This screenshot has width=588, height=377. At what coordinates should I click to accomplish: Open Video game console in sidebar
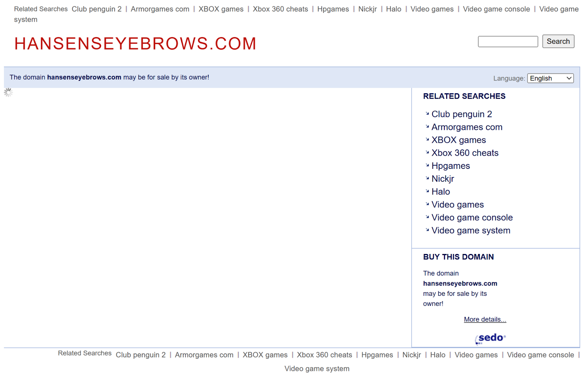pyautogui.click(x=472, y=217)
